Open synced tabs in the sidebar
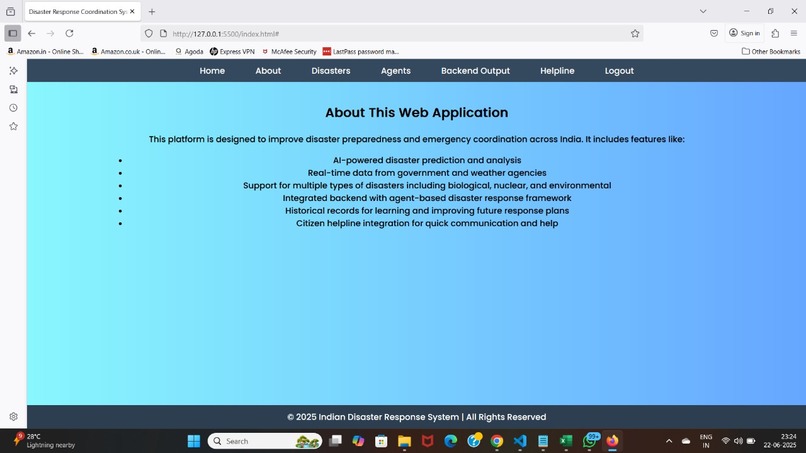This screenshot has width=806, height=453. tap(13, 89)
